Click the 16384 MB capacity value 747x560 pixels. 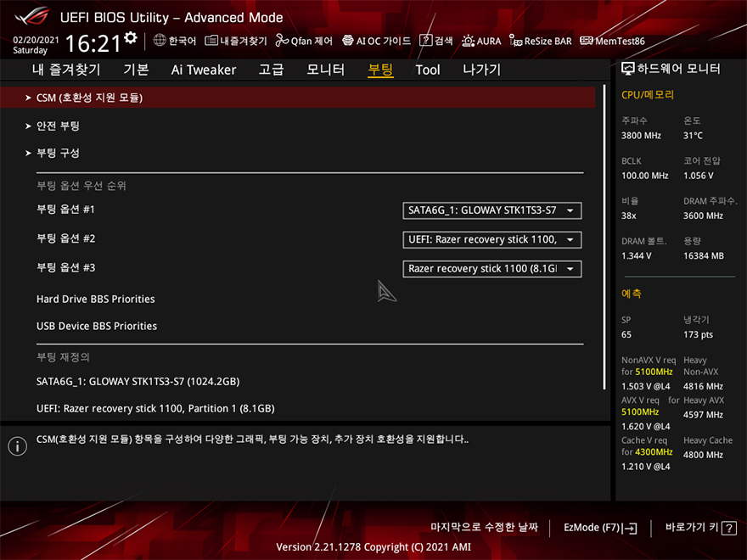(704, 256)
